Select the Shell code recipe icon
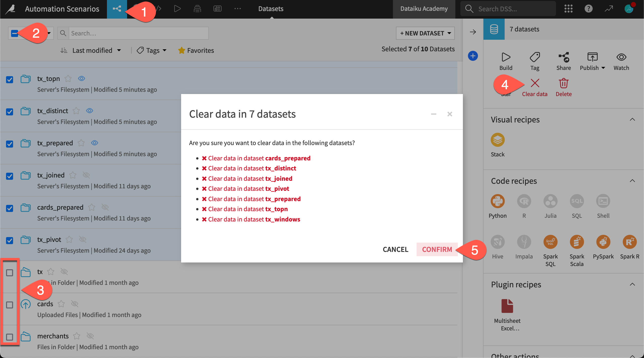 click(x=603, y=201)
